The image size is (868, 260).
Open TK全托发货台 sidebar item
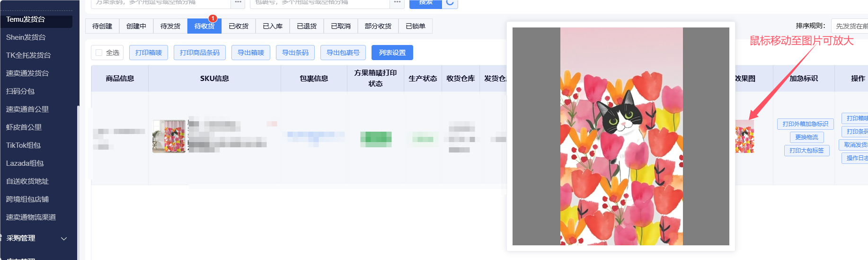(x=28, y=55)
